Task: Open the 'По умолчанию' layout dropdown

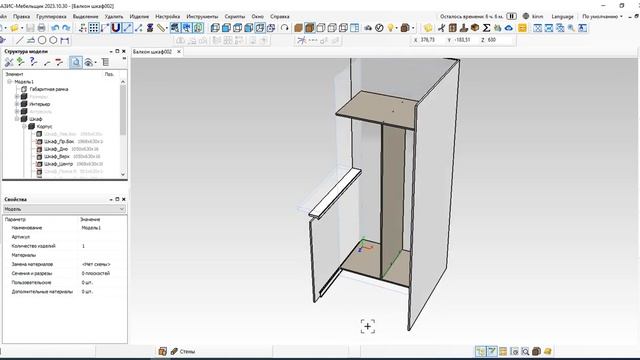Action: coord(602,16)
